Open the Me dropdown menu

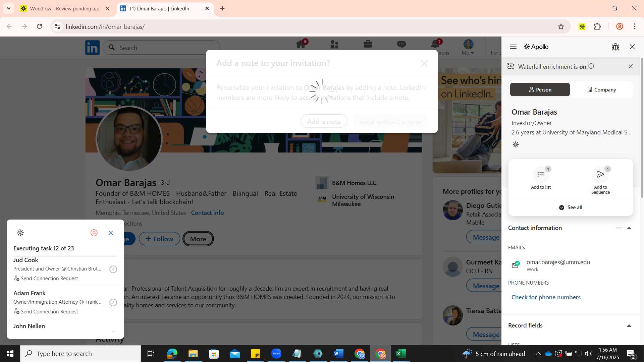pyautogui.click(x=468, y=48)
